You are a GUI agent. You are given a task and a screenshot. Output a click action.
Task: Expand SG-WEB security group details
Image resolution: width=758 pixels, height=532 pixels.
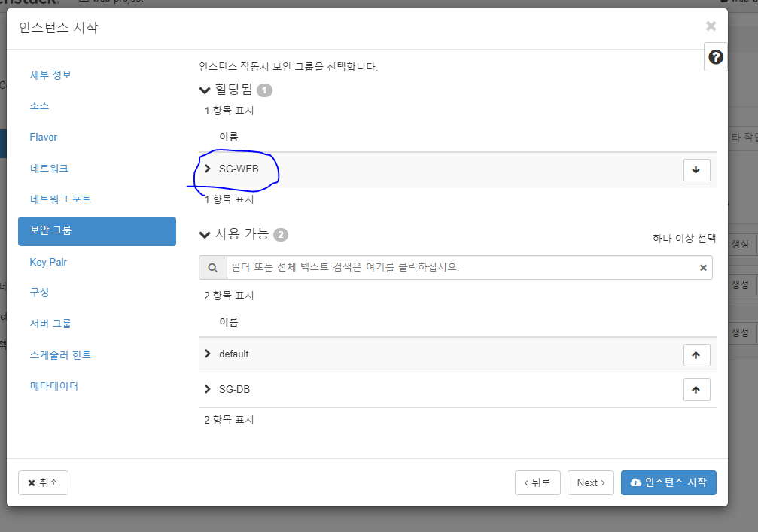208,169
